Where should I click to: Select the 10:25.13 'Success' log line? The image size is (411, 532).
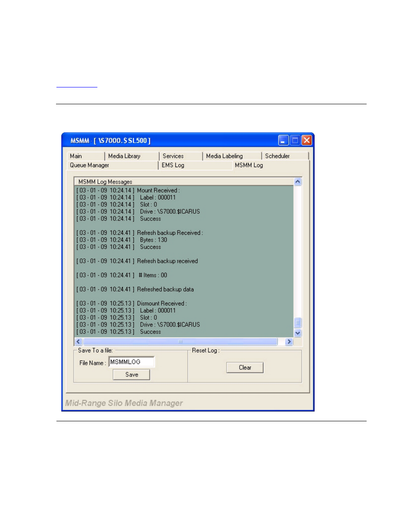pos(118,332)
